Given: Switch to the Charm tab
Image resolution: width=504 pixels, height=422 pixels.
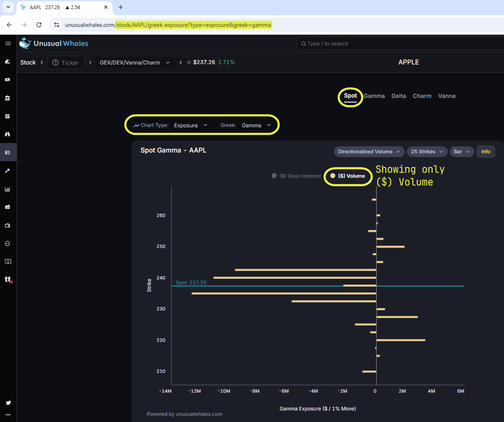Looking at the screenshot, I should pyautogui.click(x=422, y=96).
